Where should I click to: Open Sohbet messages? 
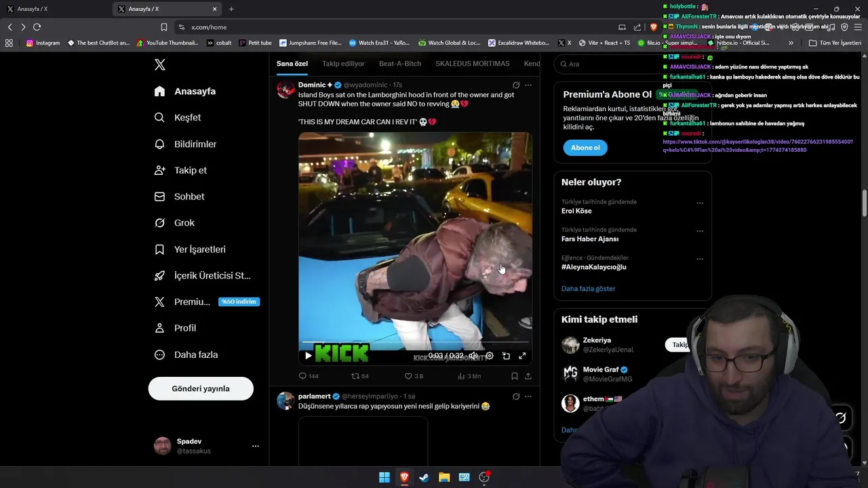pos(179,197)
